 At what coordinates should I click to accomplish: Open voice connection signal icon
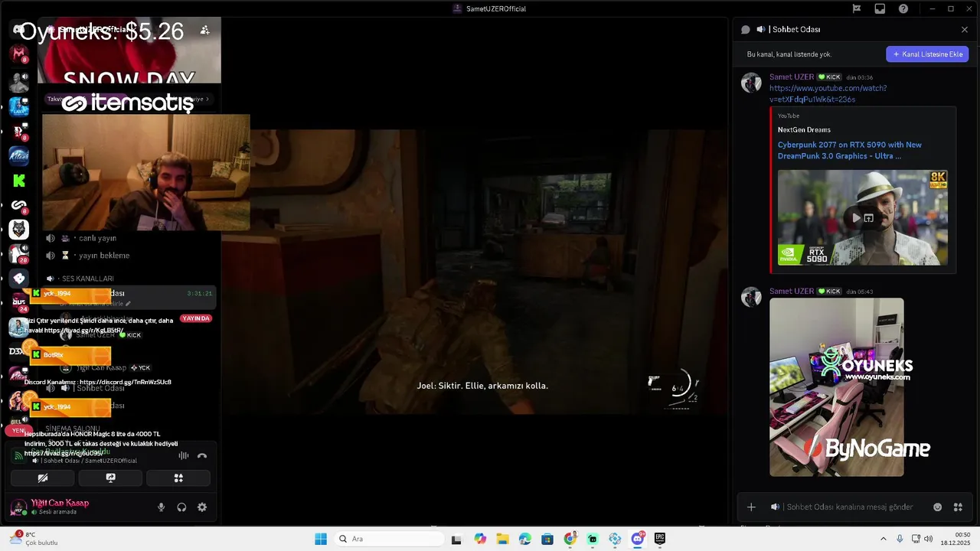click(x=19, y=456)
